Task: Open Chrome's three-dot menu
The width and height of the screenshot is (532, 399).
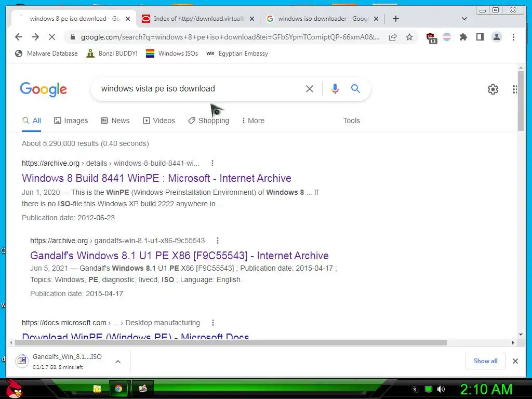Action: click(513, 37)
